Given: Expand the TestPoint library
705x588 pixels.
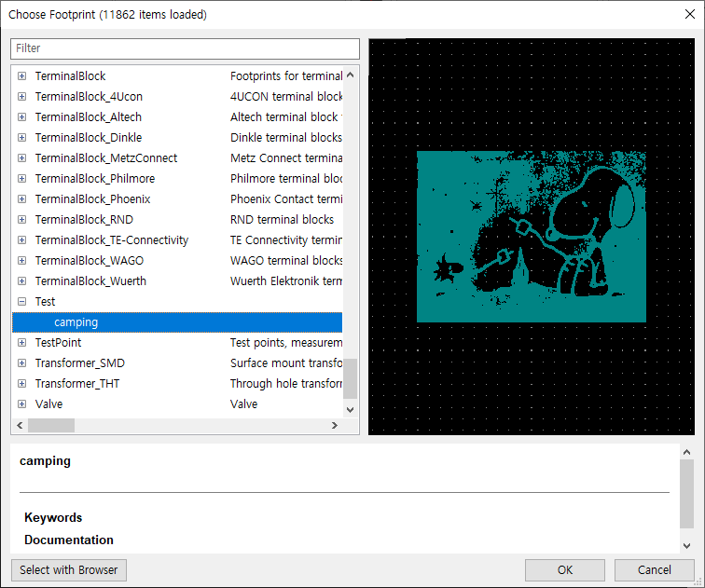Looking at the screenshot, I should [21, 343].
